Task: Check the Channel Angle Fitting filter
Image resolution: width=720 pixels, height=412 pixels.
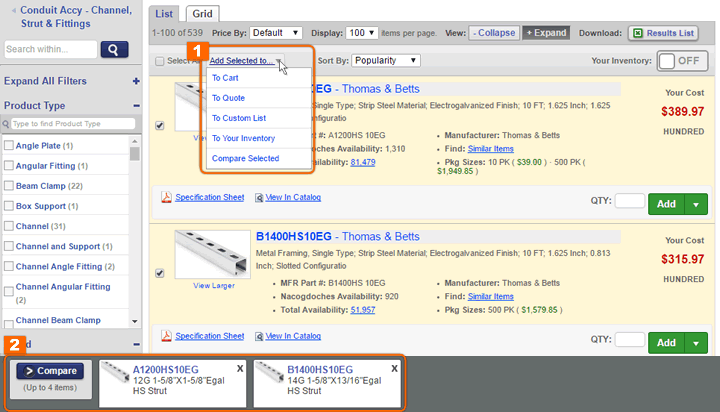Action: [x=9, y=266]
